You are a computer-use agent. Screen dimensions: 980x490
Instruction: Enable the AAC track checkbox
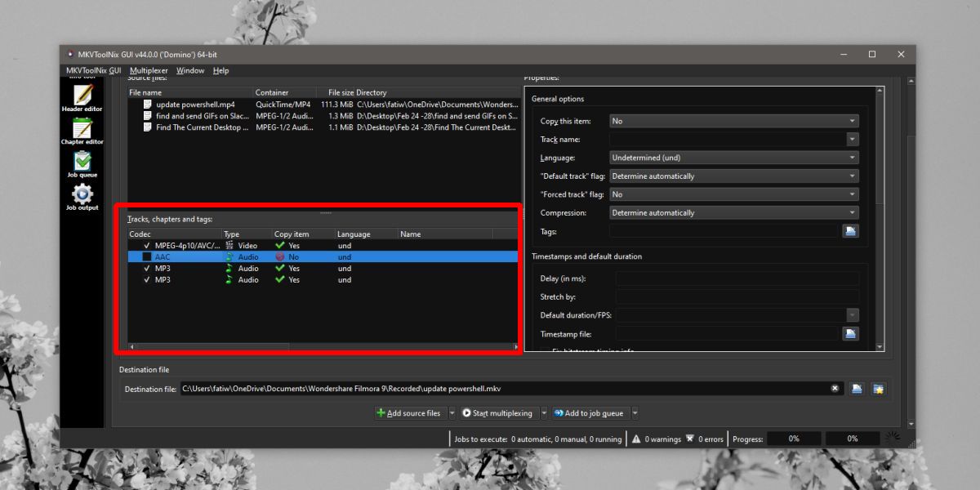coord(147,256)
